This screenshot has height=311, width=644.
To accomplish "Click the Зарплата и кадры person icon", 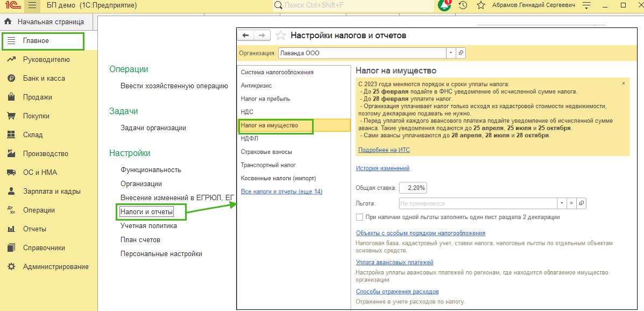I will click(x=11, y=191).
